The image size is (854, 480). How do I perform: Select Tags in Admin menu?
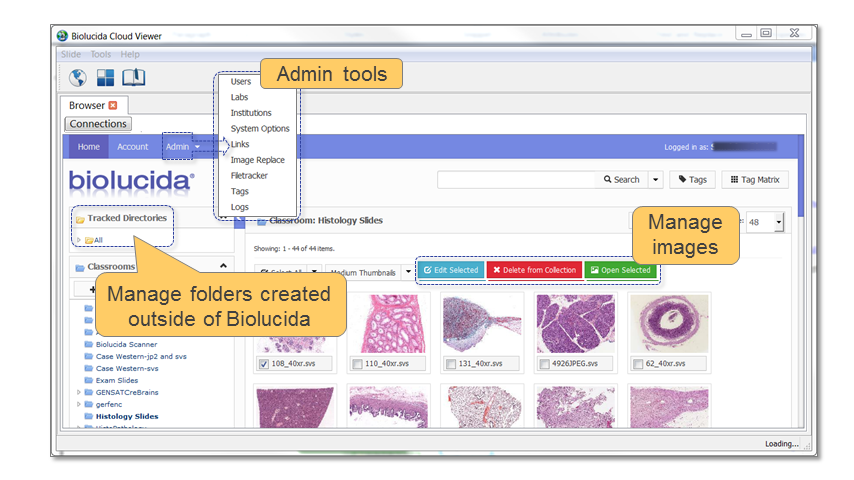tap(239, 191)
